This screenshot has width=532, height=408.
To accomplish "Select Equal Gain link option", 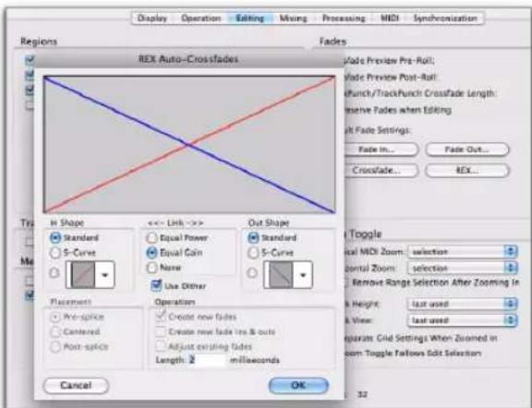I will (x=151, y=253).
